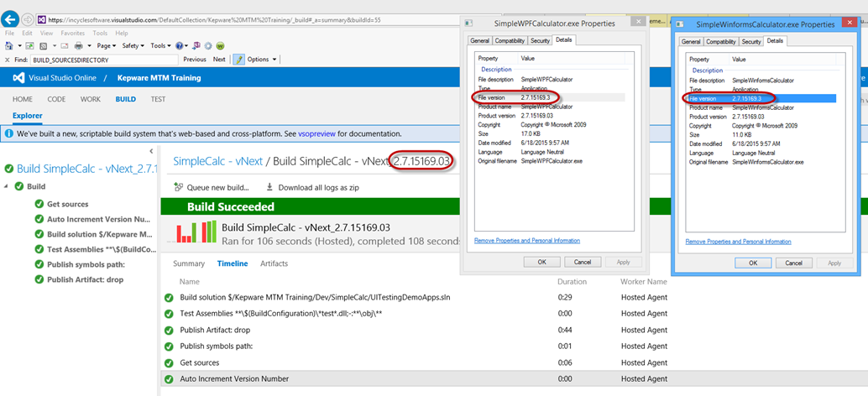Viewport: 868px width, 396px height.
Task: Click Remove Properties link in SimpleWPFCalculator dialog
Action: click(527, 241)
